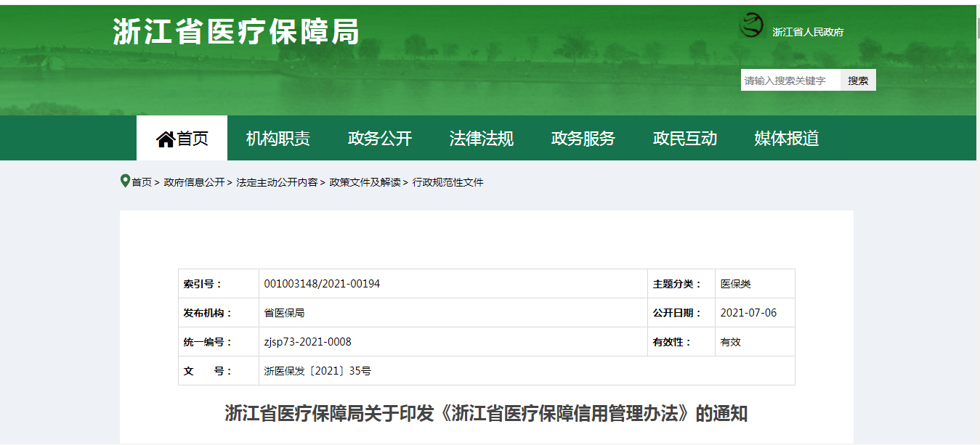
Task: Select the 法律法规 navigation tab
Action: tap(481, 139)
